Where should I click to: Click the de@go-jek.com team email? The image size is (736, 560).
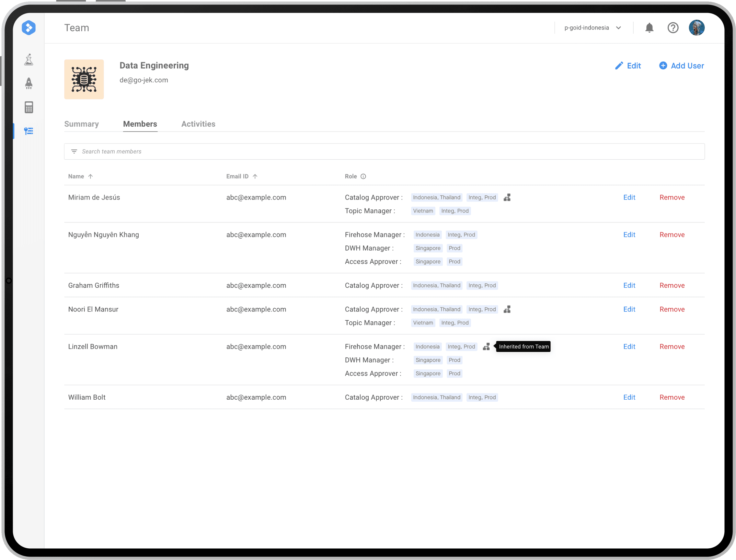144,80
